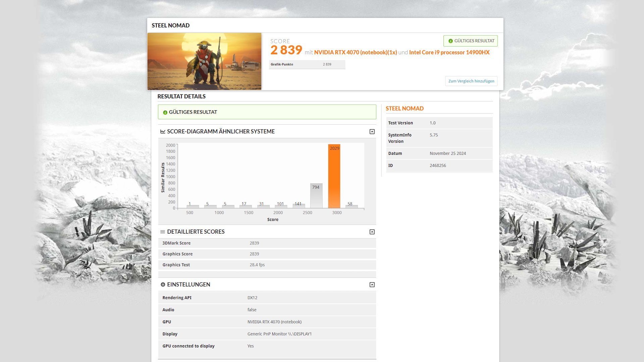Click the Rendering API value DX12

pos(252,298)
